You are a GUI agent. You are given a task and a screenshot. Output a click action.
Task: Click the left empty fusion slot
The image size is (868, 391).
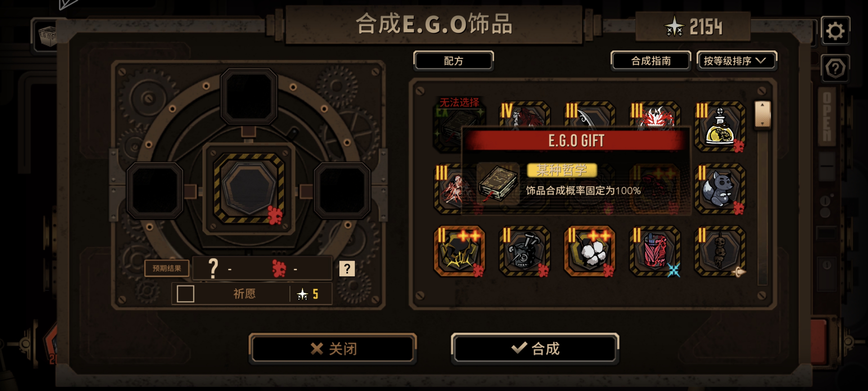tap(155, 190)
